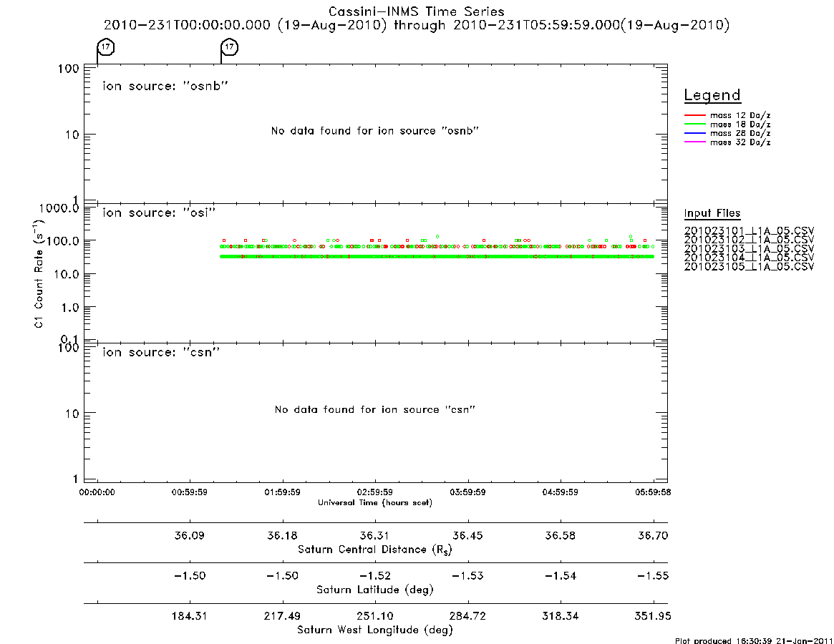
Task: Click the "Saturn Central Distance (Rs)" axis label
Action: pos(375,550)
